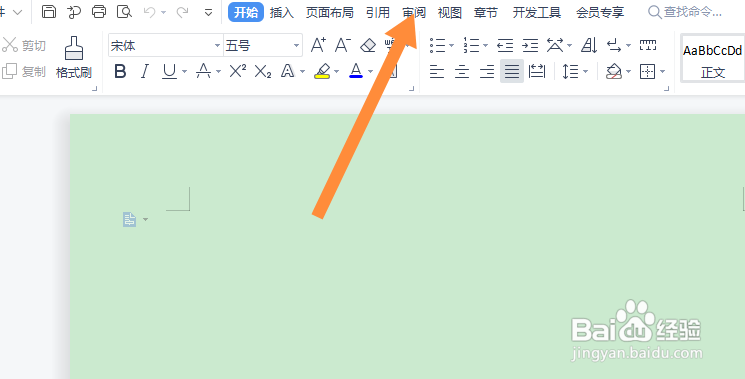Toggle Italic formatting
745x379 pixels.
pyautogui.click(x=144, y=72)
